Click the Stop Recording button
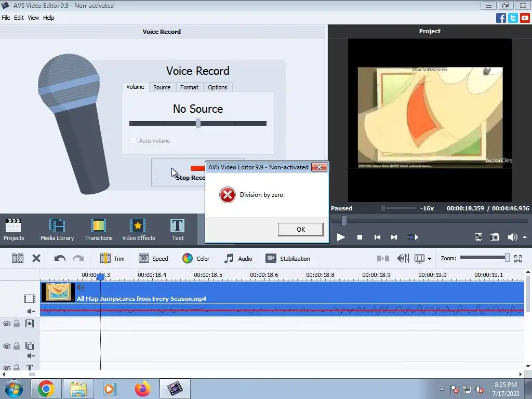This screenshot has height=399, width=532. 179,172
